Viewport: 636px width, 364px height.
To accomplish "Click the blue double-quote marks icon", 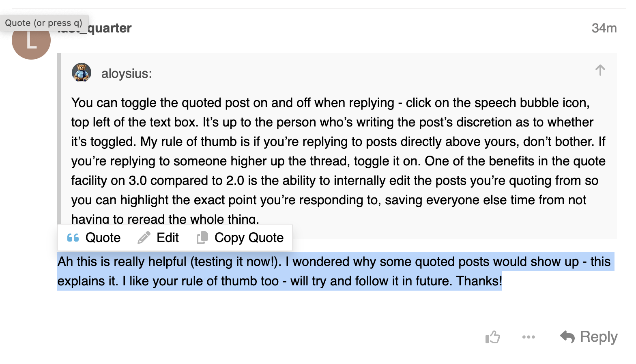I will tap(73, 238).
